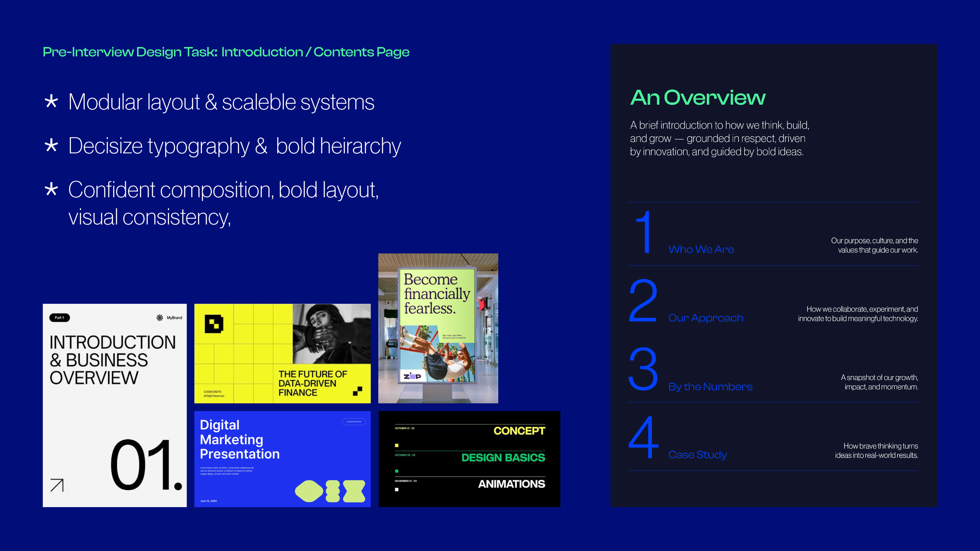Image resolution: width=980 pixels, height=551 pixels.
Task: Click the Part 1 pill badge
Action: 60,317
